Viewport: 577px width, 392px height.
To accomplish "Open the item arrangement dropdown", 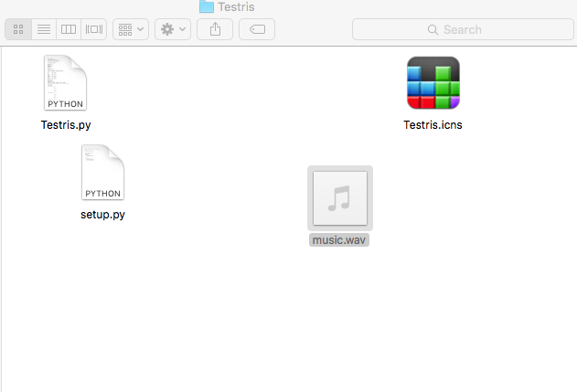I will coord(131,29).
